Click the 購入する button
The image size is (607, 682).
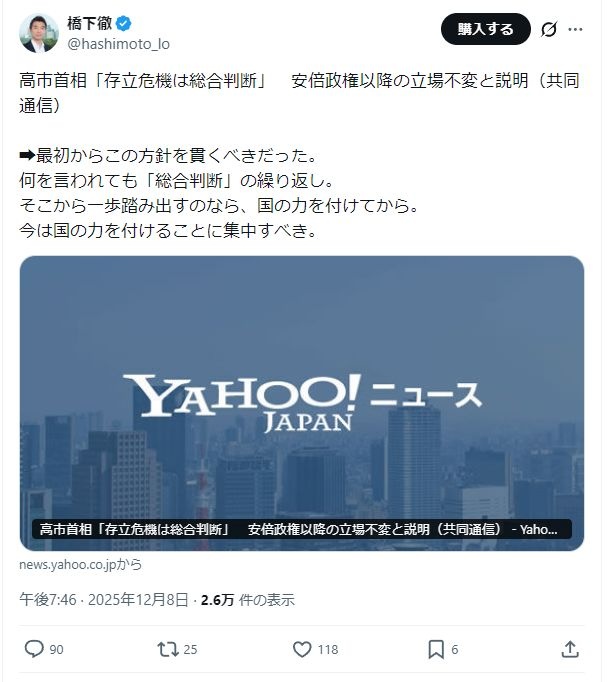coord(485,29)
